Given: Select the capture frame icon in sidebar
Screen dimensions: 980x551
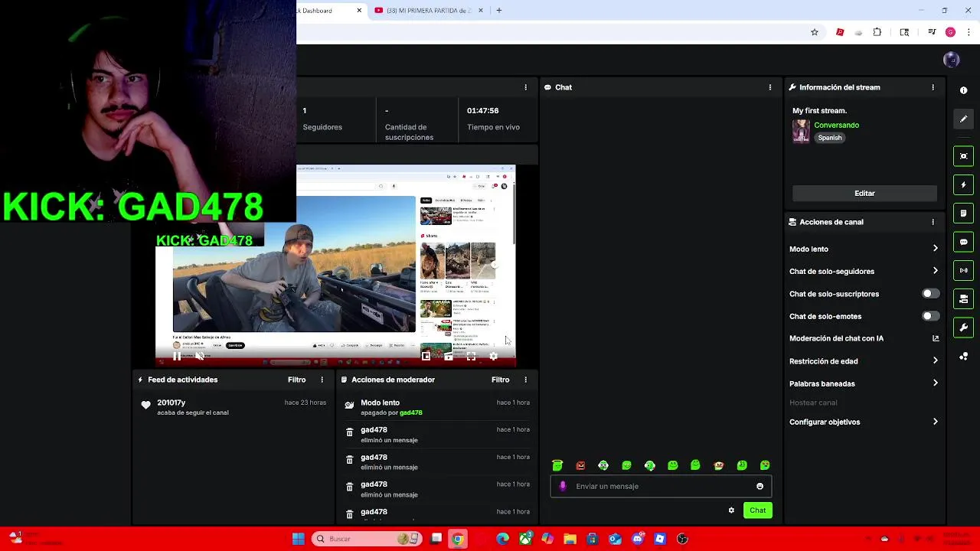Looking at the screenshot, I should click(x=963, y=156).
